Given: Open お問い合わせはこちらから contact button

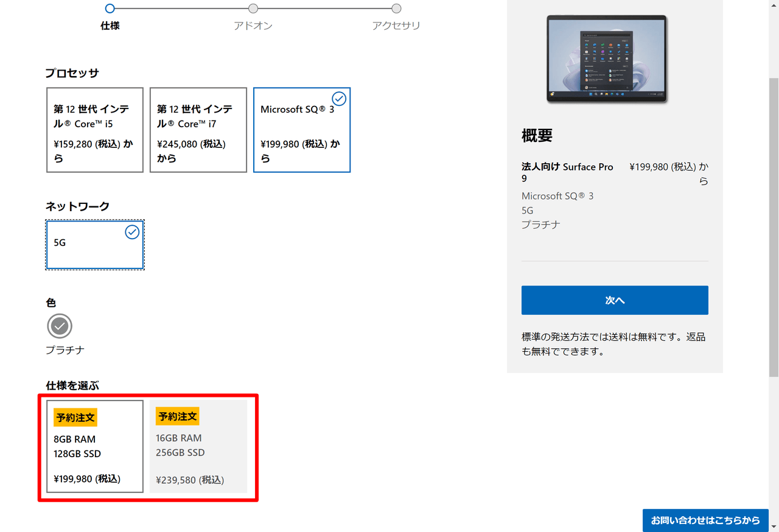Looking at the screenshot, I should tap(705, 520).
